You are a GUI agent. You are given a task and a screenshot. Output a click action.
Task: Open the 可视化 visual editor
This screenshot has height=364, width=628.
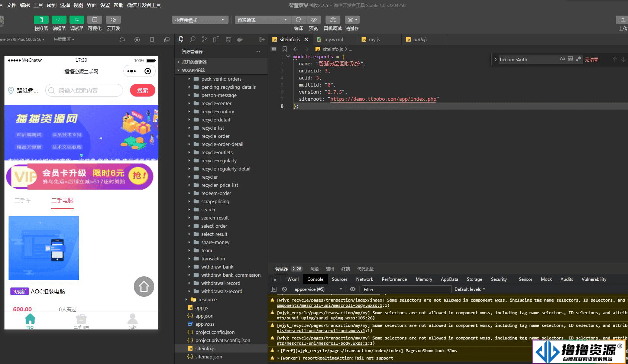click(95, 20)
